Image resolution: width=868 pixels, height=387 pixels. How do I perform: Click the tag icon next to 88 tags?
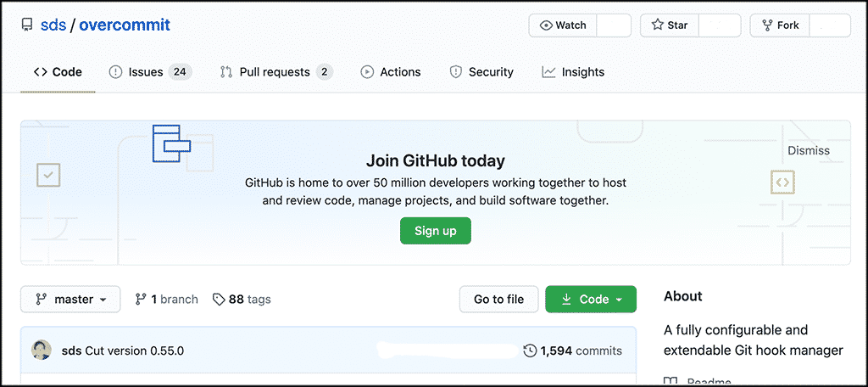[x=219, y=300]
